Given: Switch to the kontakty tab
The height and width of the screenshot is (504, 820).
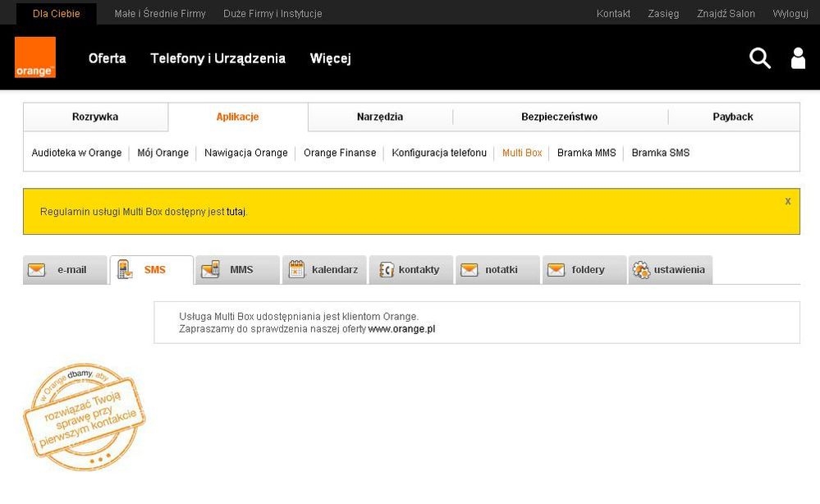Looking at the screenshot, I should [411, 270].
